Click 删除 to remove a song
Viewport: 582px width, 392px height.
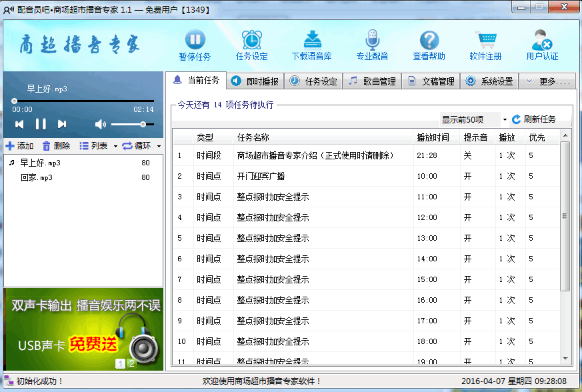(56, 146)
